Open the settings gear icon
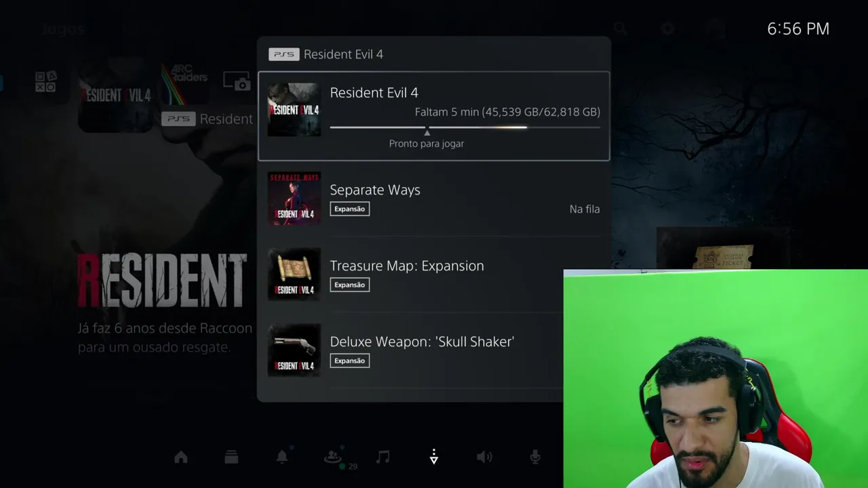 668,28
